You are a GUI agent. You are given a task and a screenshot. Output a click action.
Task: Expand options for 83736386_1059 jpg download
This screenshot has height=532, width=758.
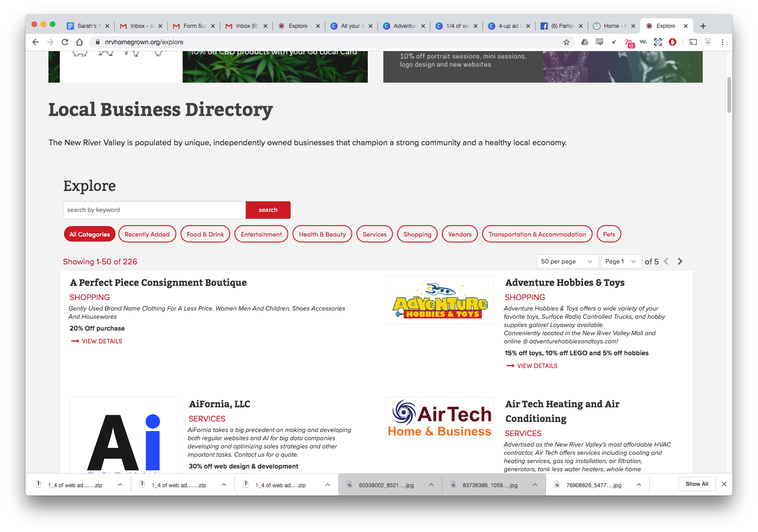535,485
